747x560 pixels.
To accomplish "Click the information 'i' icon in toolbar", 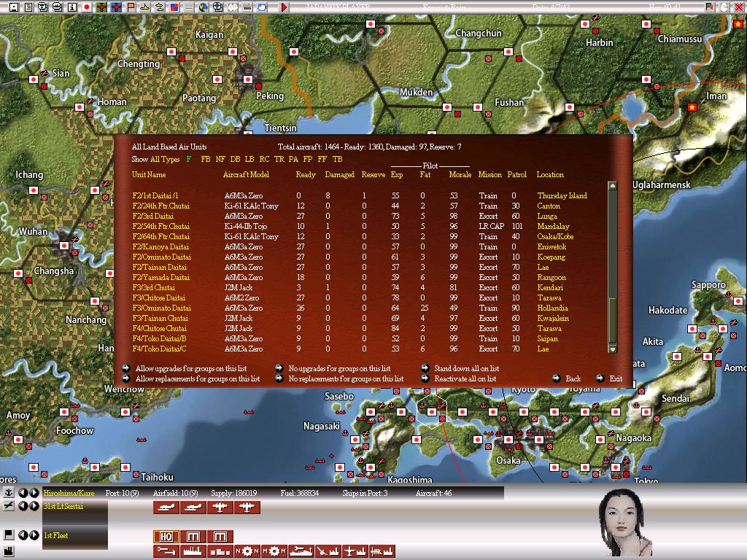I will pos(72,7).
